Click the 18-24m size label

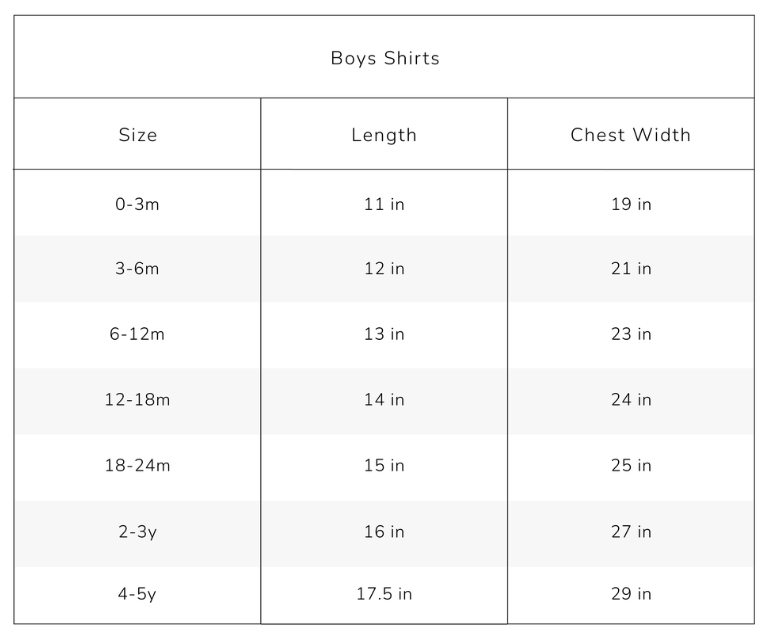pyautogui.click(x=138, y=466)
